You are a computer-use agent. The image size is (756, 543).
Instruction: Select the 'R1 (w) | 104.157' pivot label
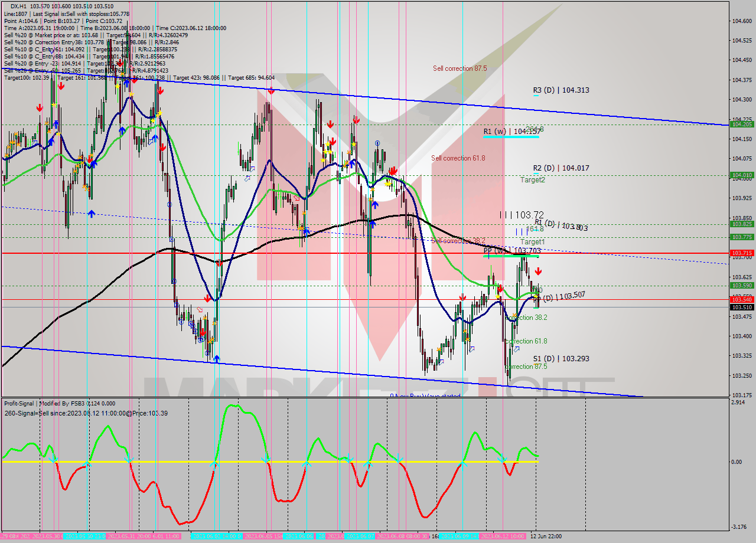(511, 132)
